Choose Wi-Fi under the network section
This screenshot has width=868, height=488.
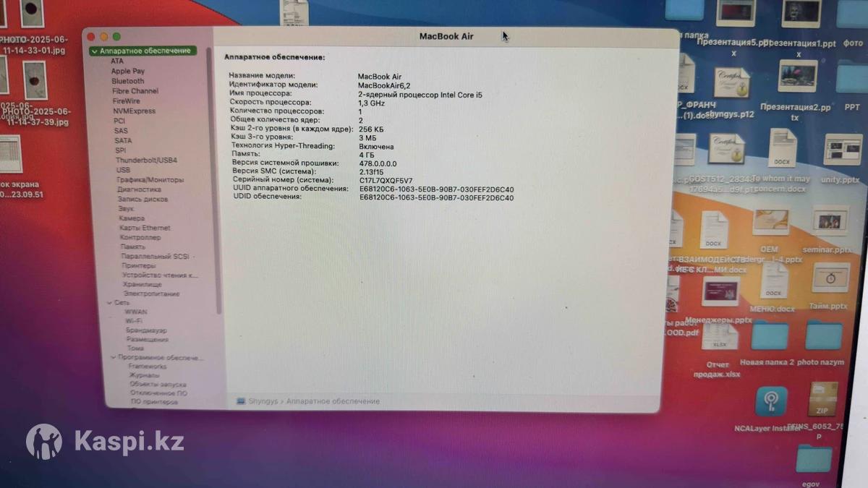[133, 320]
